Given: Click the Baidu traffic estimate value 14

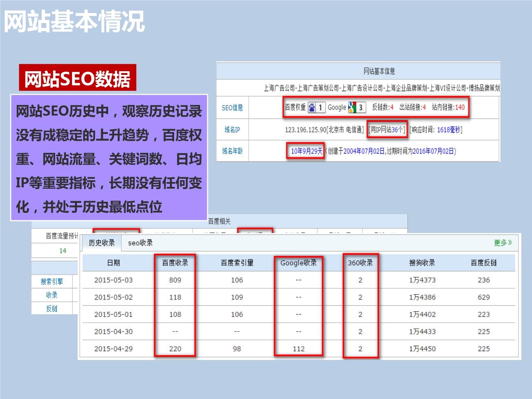Looking at the screenshot, I should [x=63, y=251].
